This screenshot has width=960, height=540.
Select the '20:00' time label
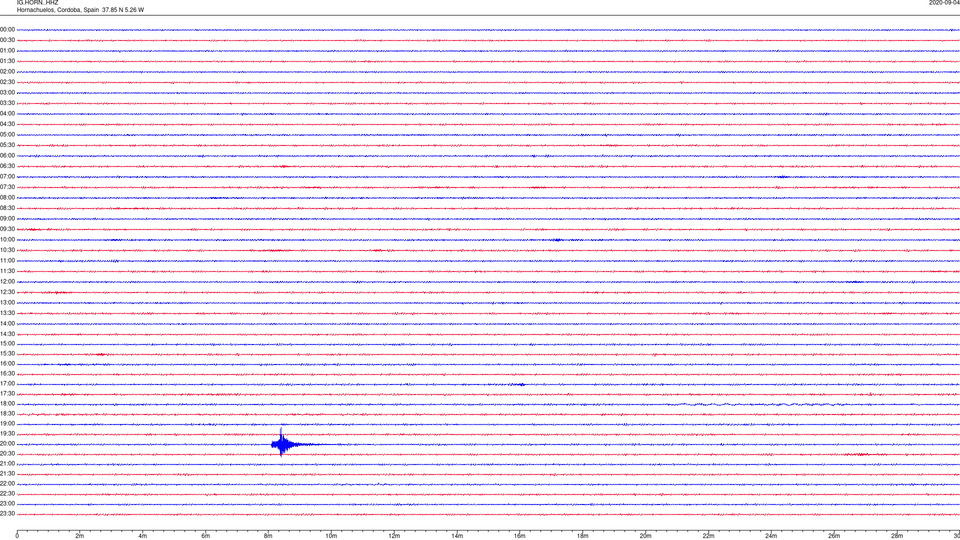(7, 444)
